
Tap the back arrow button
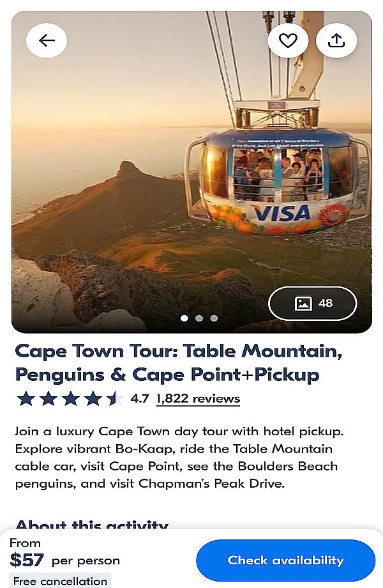tap(47, 40)
